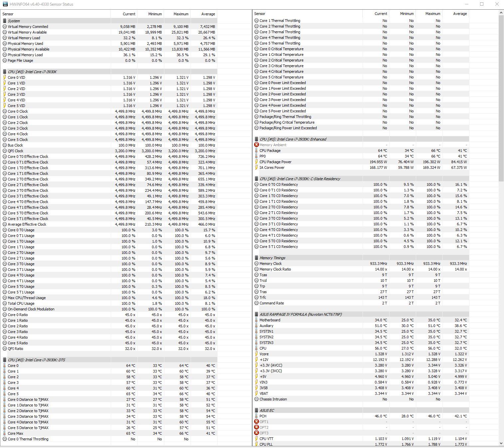Select the Total CPU Usage row

coord(109,303)
